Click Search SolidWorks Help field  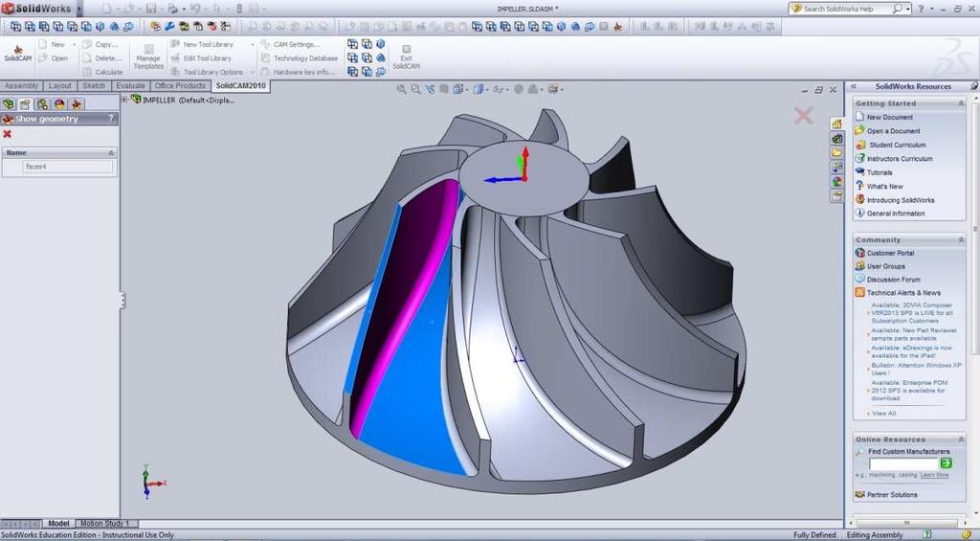tap(848, 9)
